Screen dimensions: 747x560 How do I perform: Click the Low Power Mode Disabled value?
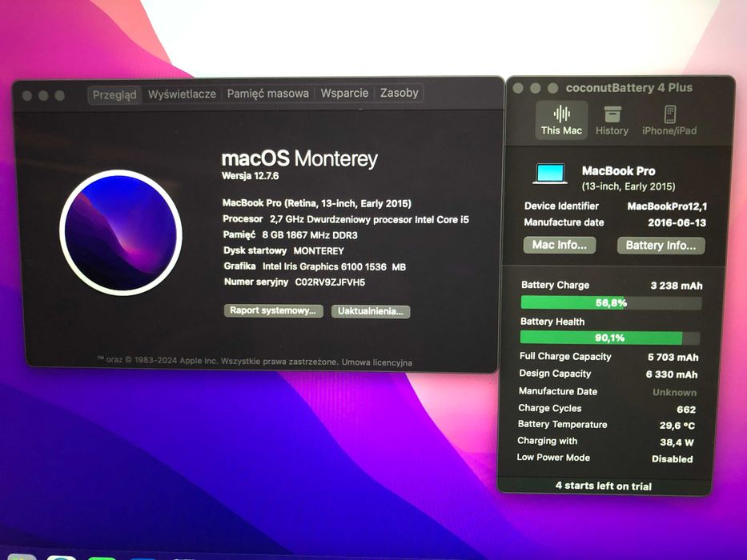point(673,459)
